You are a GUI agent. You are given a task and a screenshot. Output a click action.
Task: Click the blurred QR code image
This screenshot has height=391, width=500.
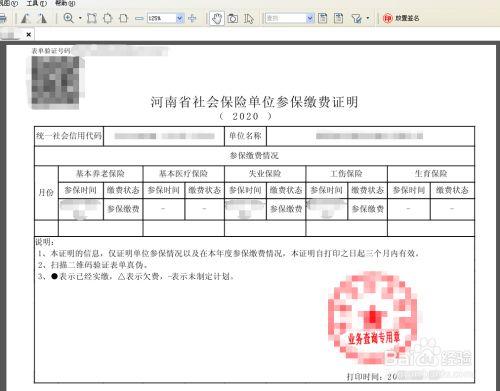(56, 83)
